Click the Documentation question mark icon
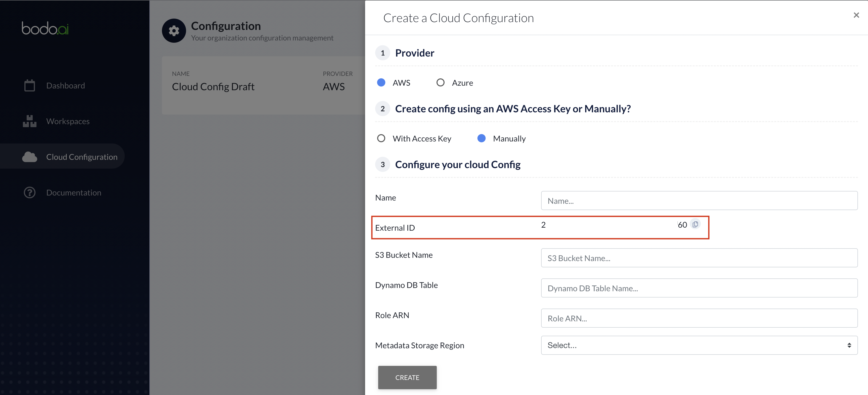 click(x=30, y=193)
